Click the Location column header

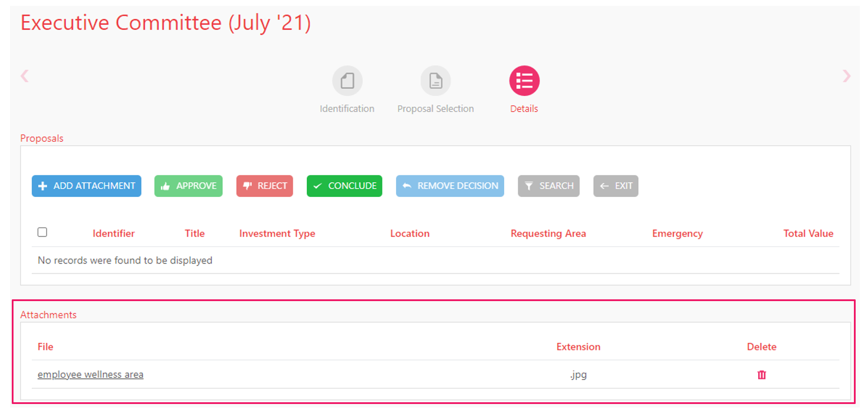pyautogui.click(x=410, y=233)
